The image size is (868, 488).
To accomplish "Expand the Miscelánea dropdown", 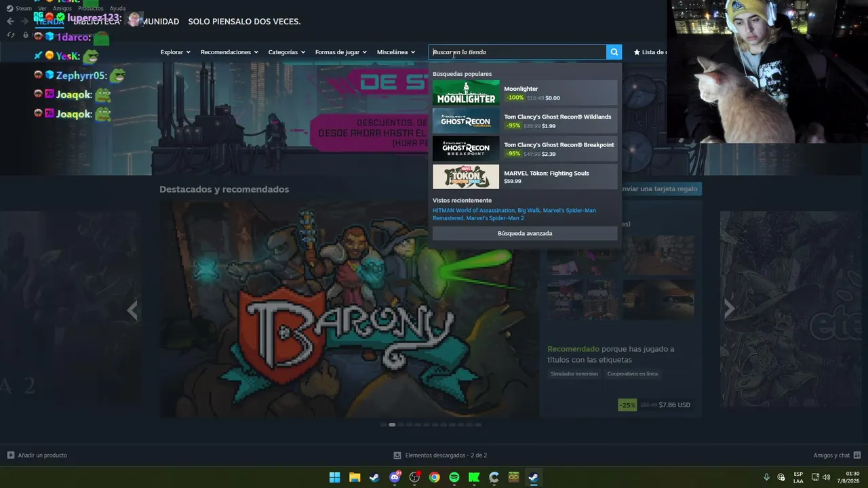I will click(396, 52).
